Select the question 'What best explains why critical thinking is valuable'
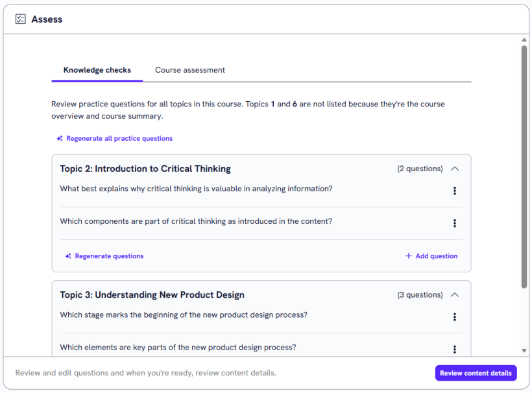This screenshot has width=532, height=393. coord(196,189)
